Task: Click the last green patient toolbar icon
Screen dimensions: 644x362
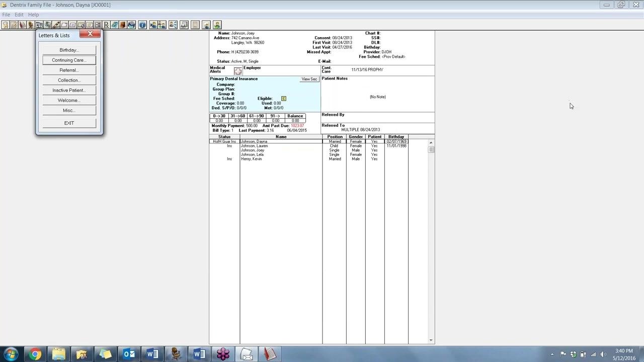Action: pos(217,25)
